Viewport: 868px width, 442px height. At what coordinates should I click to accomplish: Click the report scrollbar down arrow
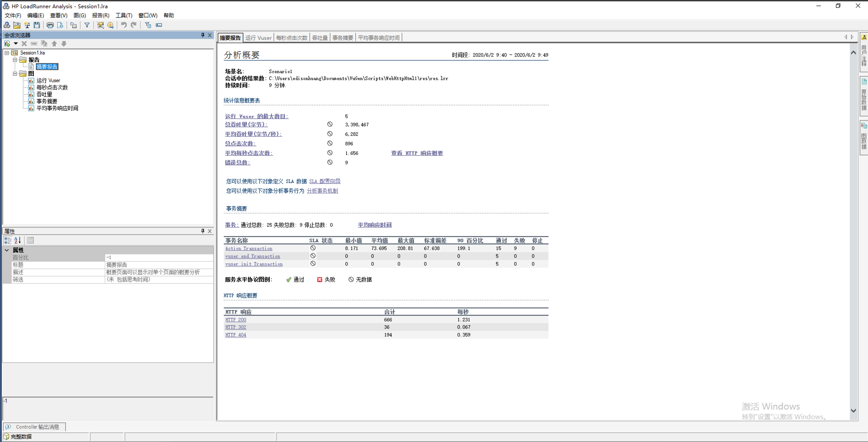point(853,411)
